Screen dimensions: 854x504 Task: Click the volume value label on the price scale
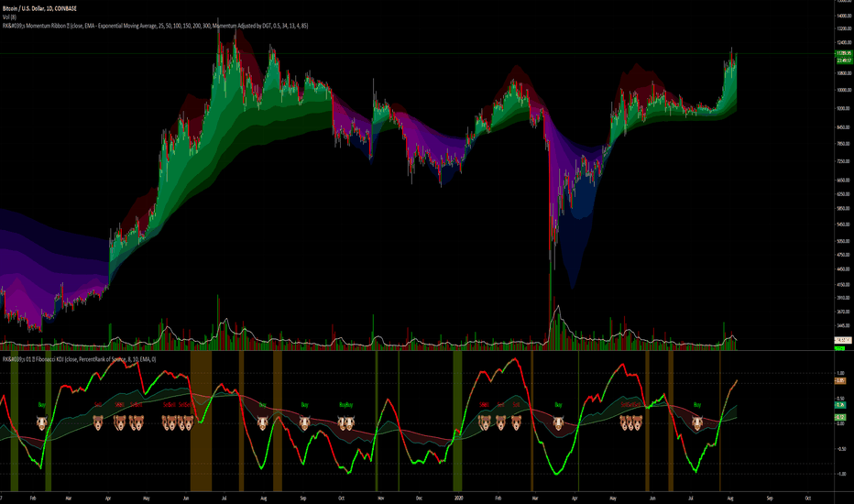843,341
